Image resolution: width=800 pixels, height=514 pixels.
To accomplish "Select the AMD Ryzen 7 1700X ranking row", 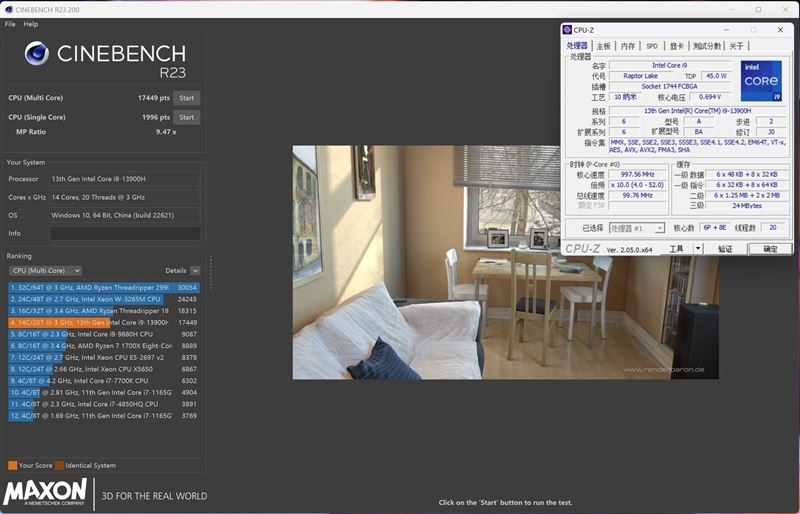I will coord(104,346).
